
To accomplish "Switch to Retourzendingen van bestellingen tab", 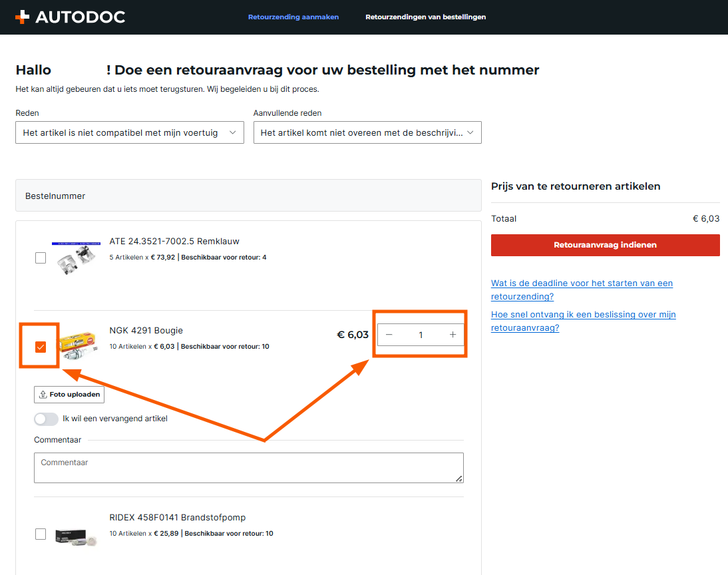I will (x=425, y=17).
